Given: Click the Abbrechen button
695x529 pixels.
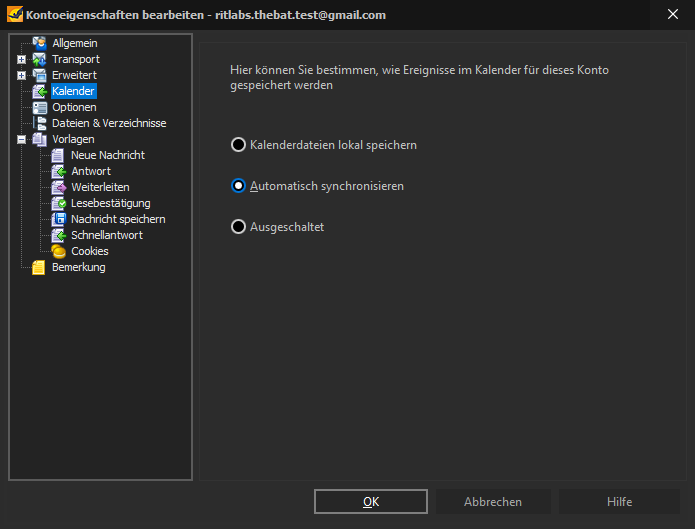Looking at the screenshot, I should click(x=493, y=502).
